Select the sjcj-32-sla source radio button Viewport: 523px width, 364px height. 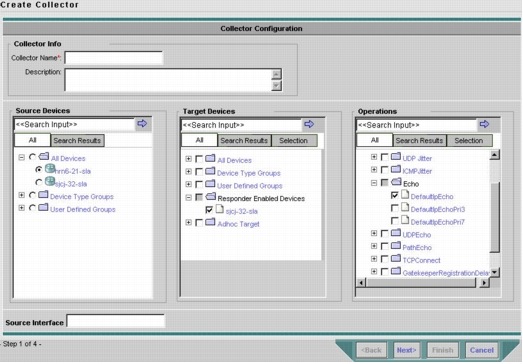[x=39, y=182]
